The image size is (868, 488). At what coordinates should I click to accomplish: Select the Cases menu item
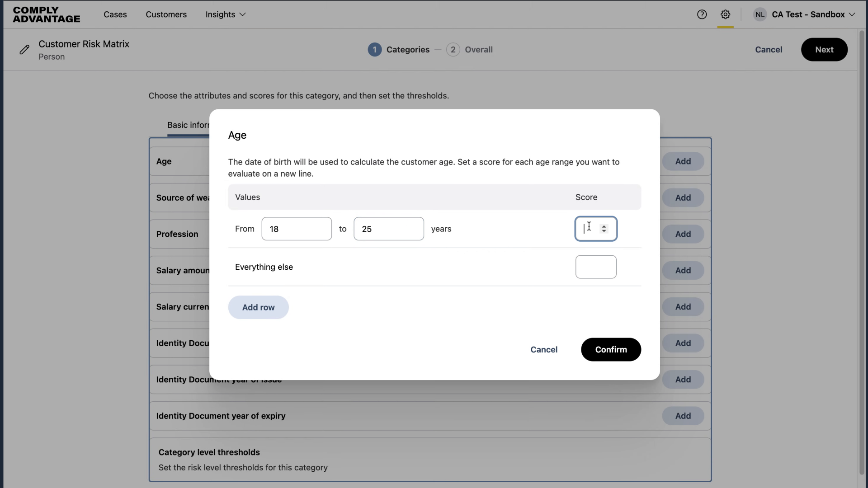pos(115,14)
